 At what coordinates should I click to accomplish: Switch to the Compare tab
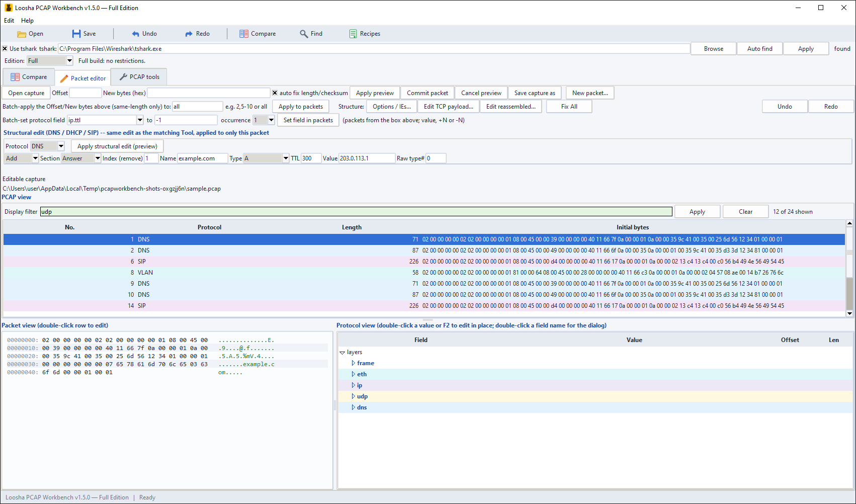pyautogui.click(x=29, y=77)
